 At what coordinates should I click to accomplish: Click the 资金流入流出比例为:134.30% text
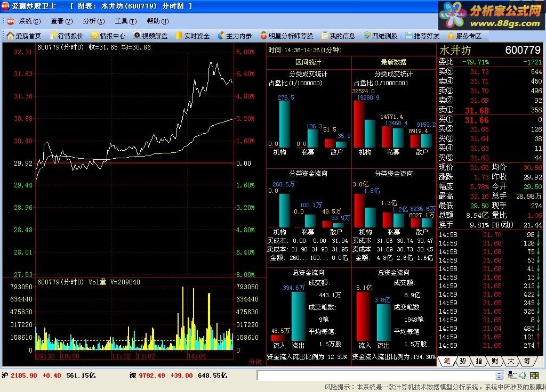point(394,357)
